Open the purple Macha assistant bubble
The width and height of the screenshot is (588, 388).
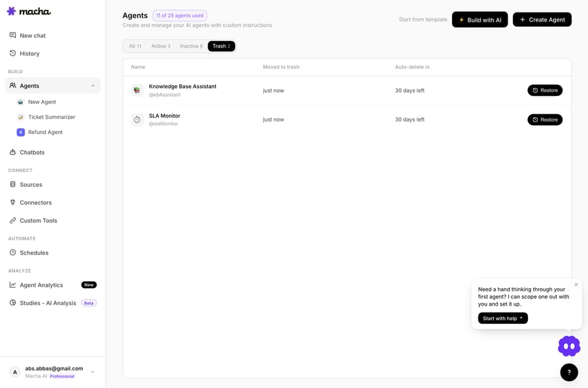[569, 346]
